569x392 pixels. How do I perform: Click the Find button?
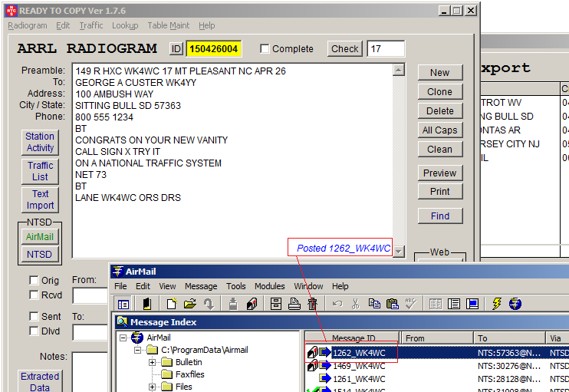click(440, 216)
